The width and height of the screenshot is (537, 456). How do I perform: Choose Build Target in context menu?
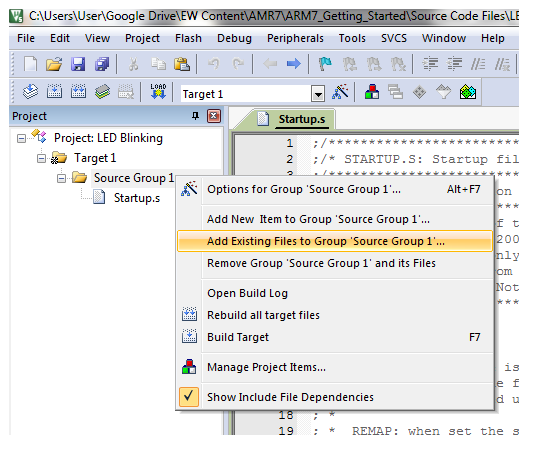[335, 337]
